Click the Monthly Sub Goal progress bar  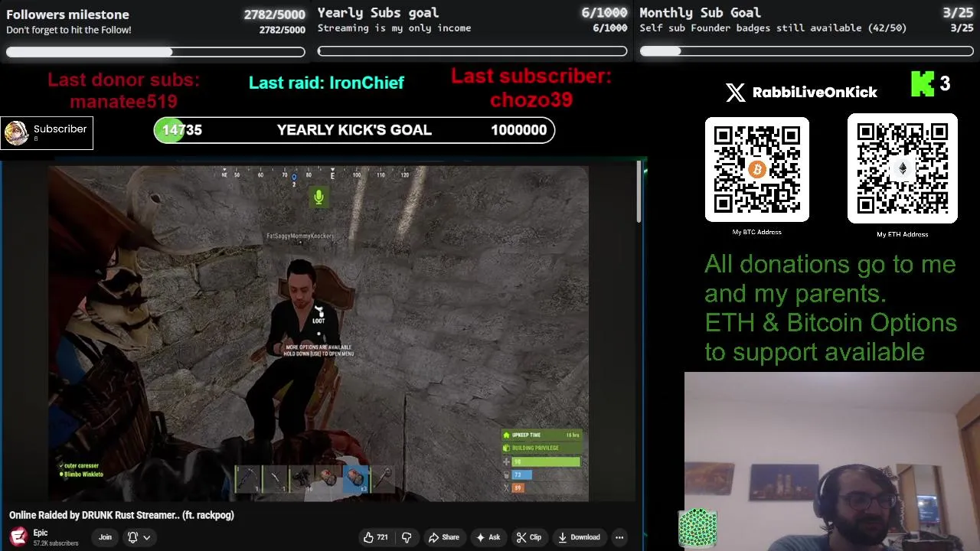click(807, 51)
